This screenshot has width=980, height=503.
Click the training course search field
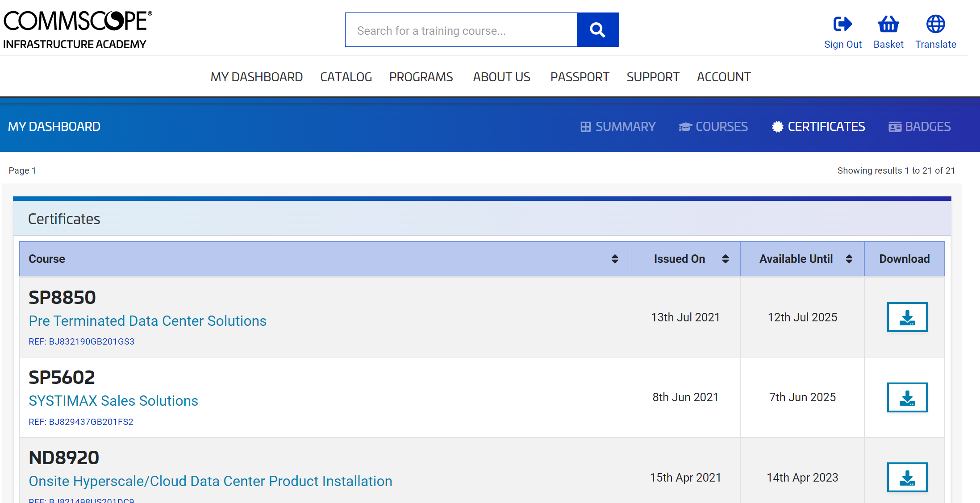click(x=461, y=30)
